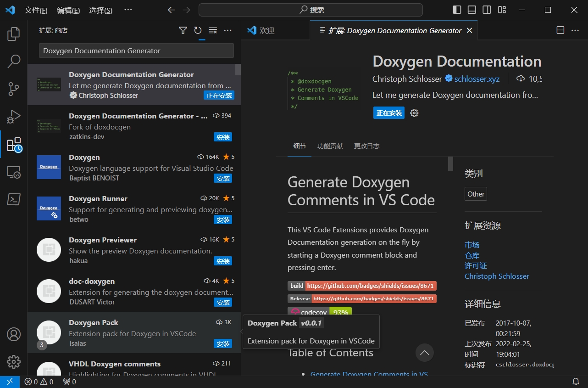This screenshot has height=388, width=588.
Task: Clear extension search results
Action: [213, 30]
